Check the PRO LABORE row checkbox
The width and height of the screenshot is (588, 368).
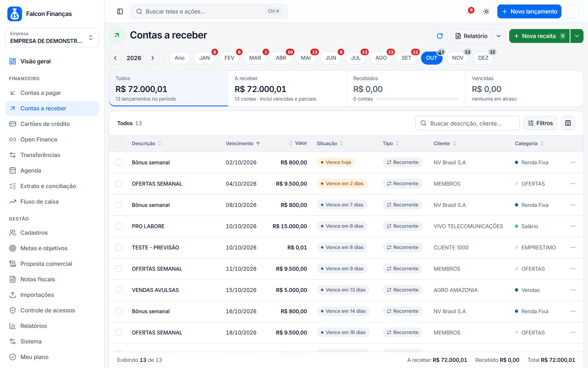click(119, 226)
